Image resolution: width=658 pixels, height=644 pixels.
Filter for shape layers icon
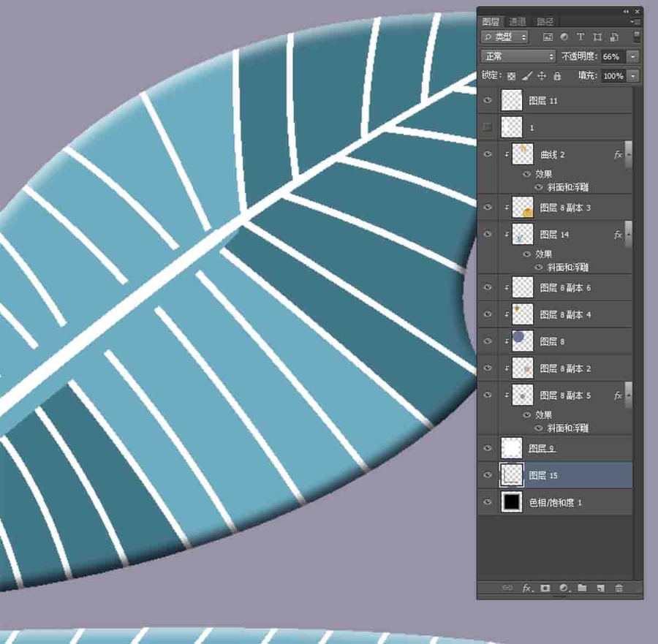597,37
